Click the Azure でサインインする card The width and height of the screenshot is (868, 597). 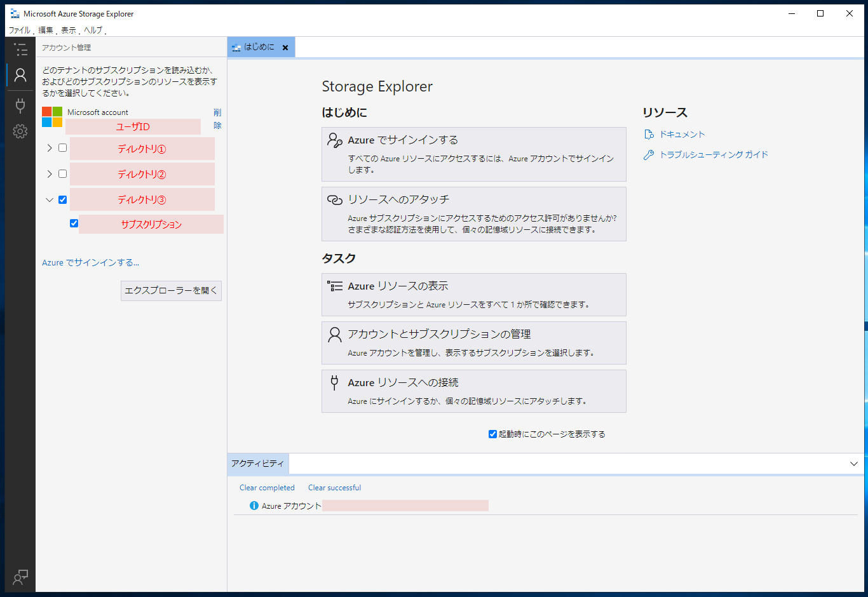[x=474, y=154]
